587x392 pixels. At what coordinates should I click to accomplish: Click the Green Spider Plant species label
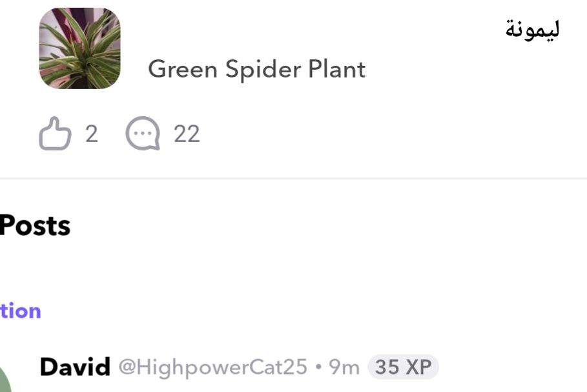coord(257,69)
